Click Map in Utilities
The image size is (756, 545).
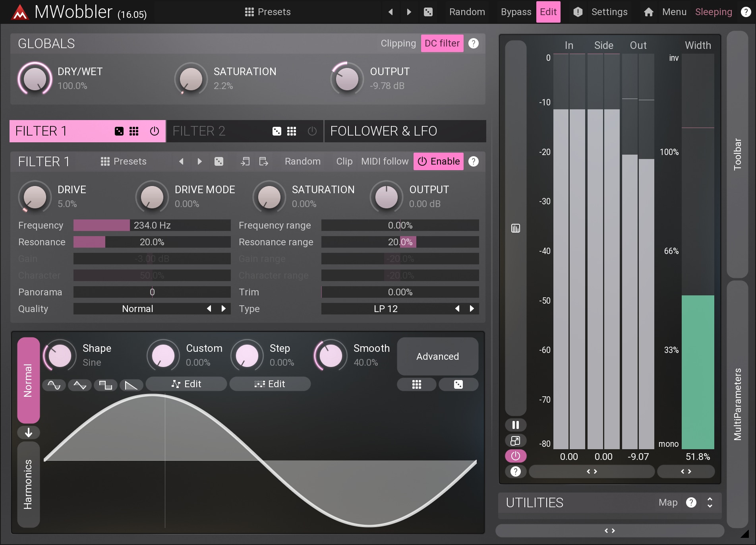coord(668,502)
